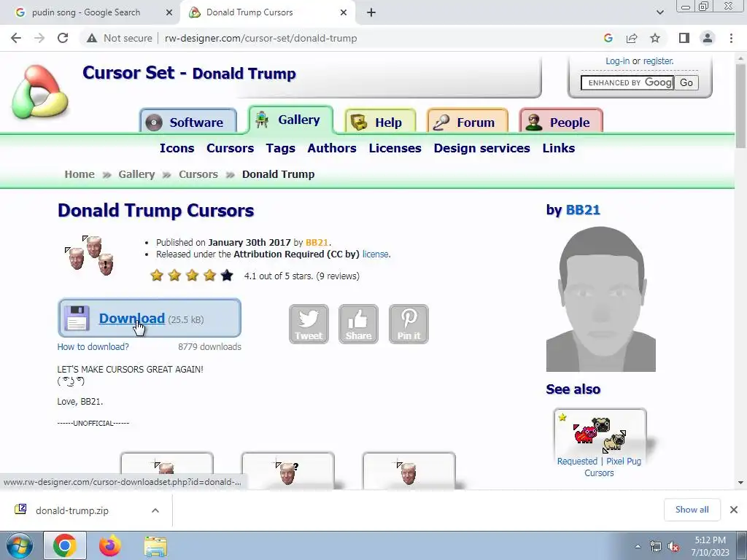Click Show all downloads button
This screenshot has height=560, width=747.
[x=692, y=510]
